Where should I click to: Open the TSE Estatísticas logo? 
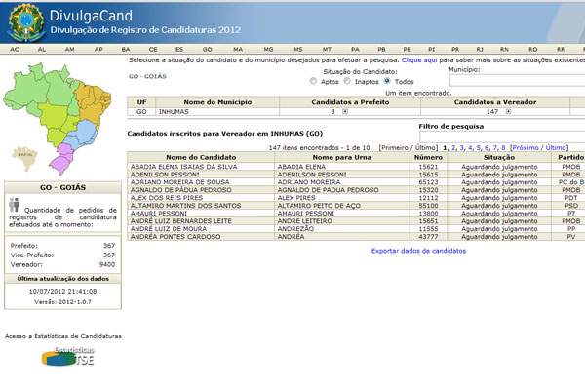tap(68, 357)
